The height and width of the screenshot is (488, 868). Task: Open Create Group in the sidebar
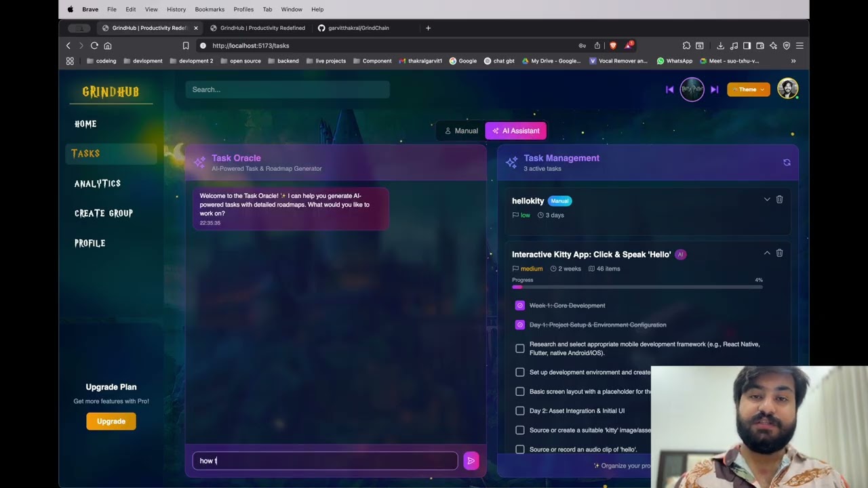(x=104, y=213)
